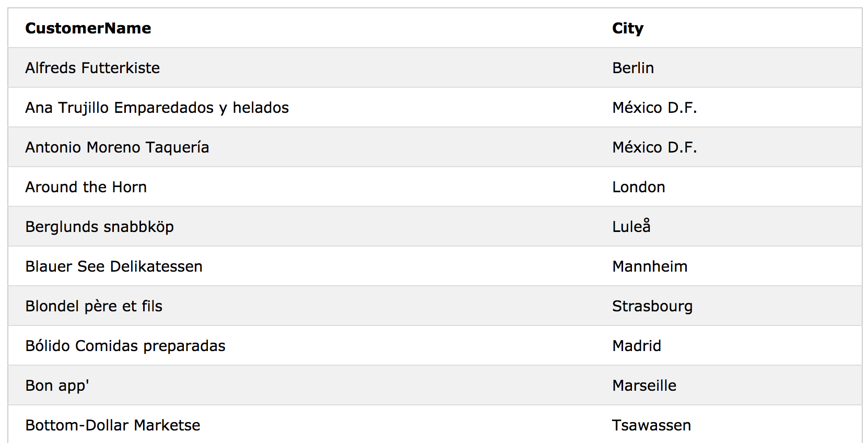Click the London city cell
868x443 pixels.
point(639,187)
